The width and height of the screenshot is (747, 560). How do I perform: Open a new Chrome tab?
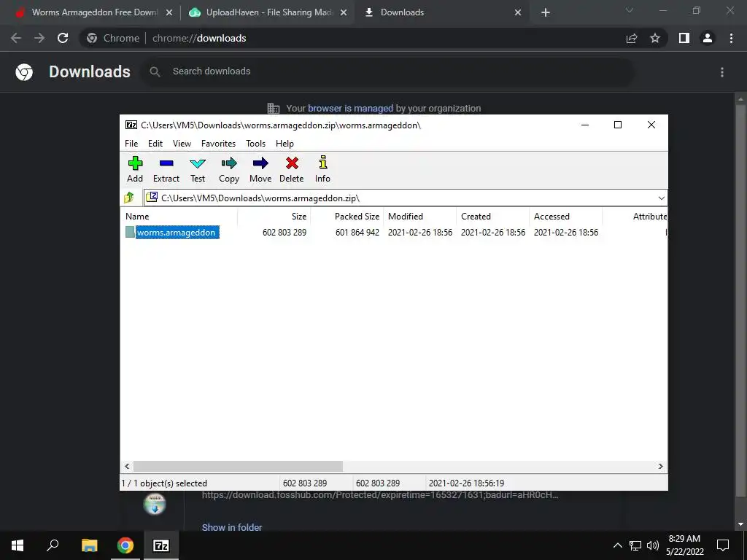(546, 12)
